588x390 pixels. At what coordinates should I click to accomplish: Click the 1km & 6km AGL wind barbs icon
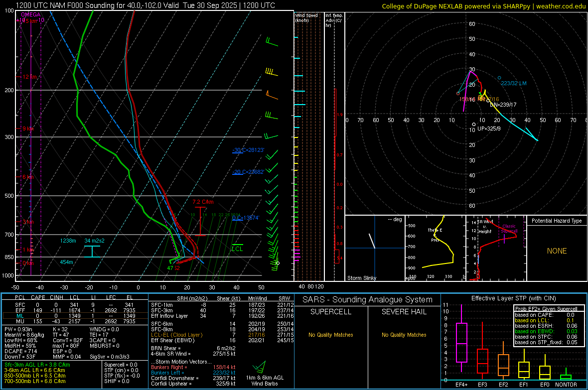click(260, 368)
